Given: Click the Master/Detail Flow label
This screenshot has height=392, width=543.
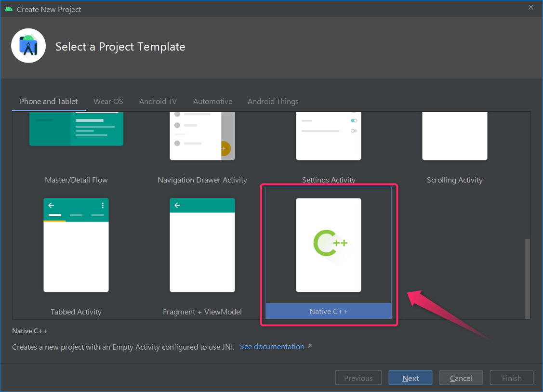Looking at the screenshot, I should tap(76, 180).
